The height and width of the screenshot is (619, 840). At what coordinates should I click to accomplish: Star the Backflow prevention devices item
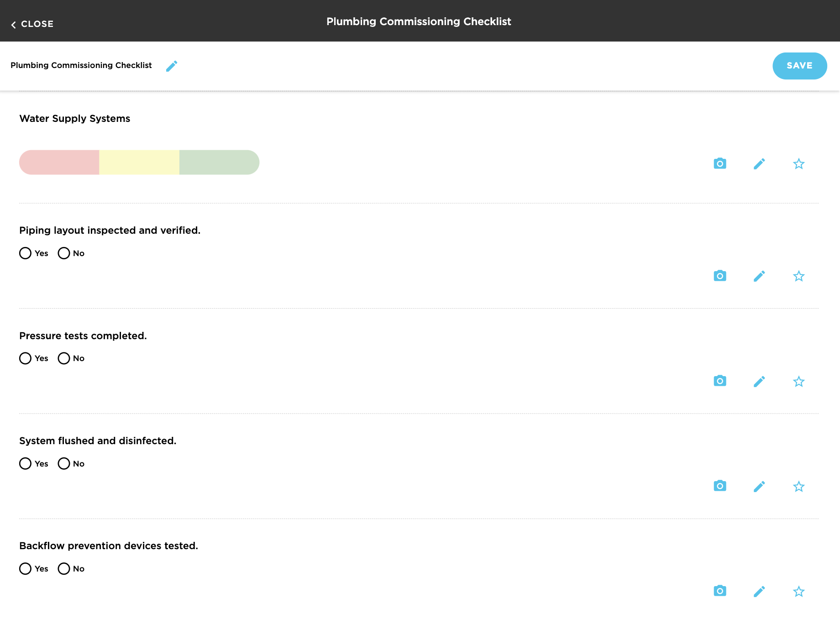798,591
